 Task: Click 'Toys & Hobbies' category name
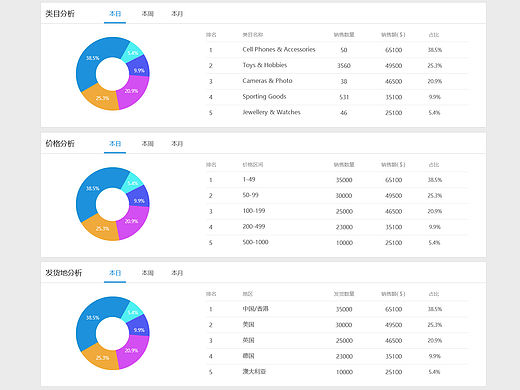(265, 65)
